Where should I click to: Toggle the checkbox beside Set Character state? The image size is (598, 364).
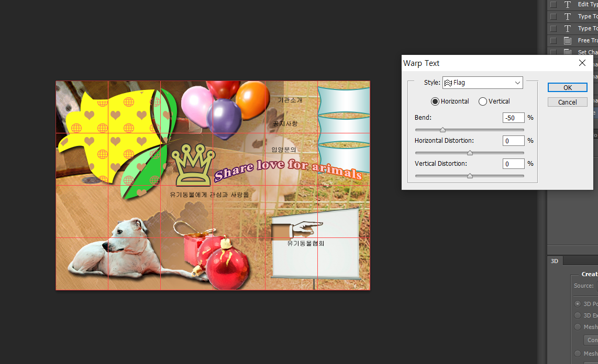553,52
